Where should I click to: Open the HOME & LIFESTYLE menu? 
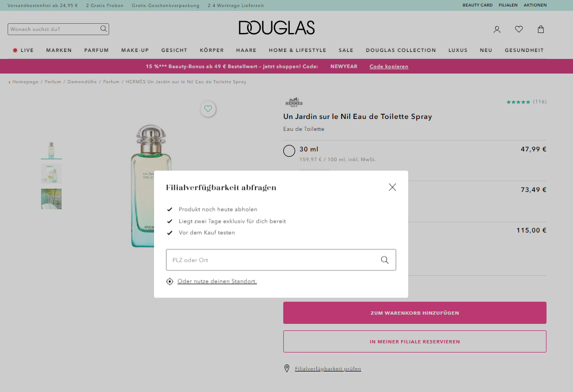pyautogui.click(x=297, y=50)
